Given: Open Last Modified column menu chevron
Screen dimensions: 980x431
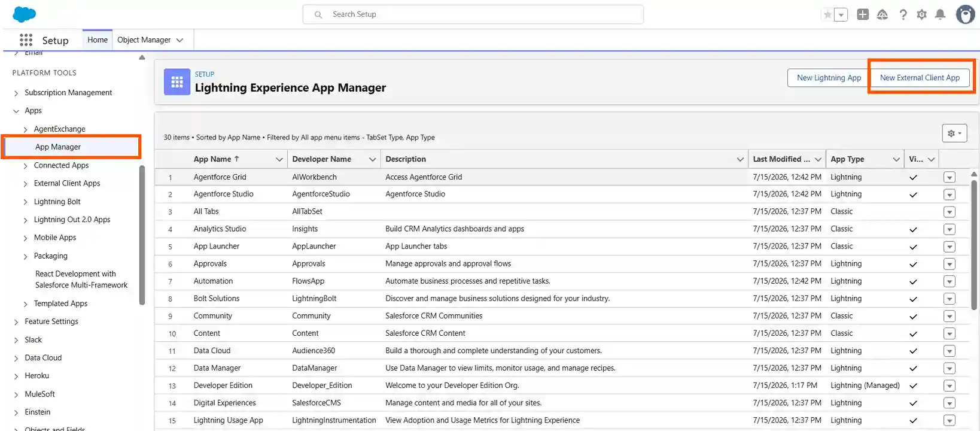Looking at the screenshot, I should click(x=818, y=159).
